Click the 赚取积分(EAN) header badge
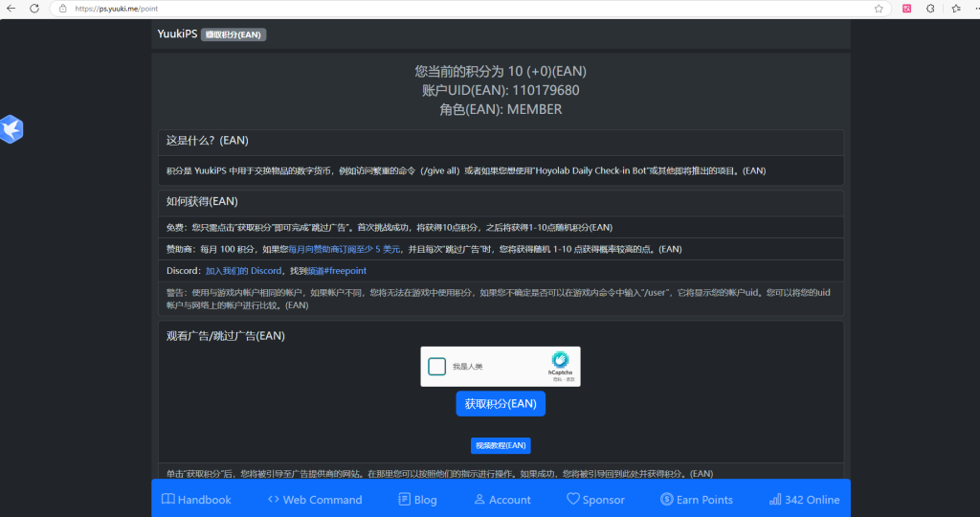Screen dimensions: 980x517 click(x=234, y=35)
